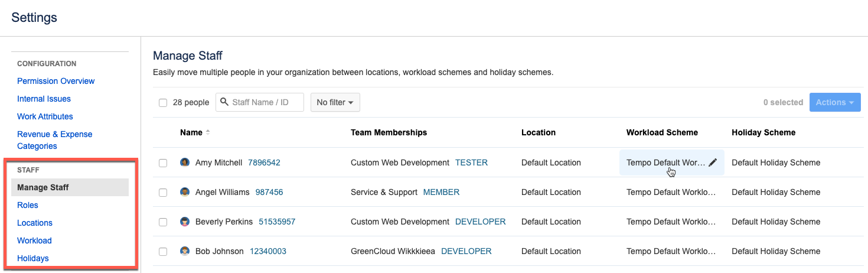868x273 pixels.
Task: Go to Roles in Staff sidebar
Action: coord(28,205)
